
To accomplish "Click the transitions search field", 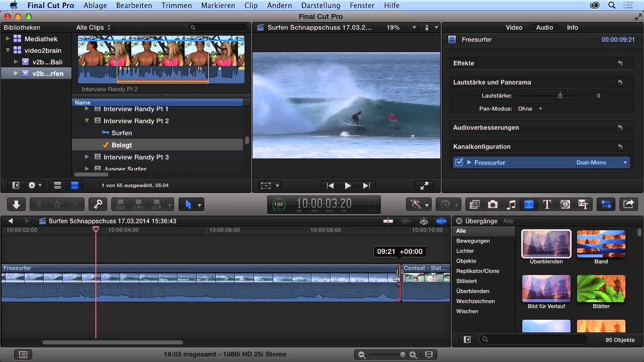I will click(x=533, y=339).
